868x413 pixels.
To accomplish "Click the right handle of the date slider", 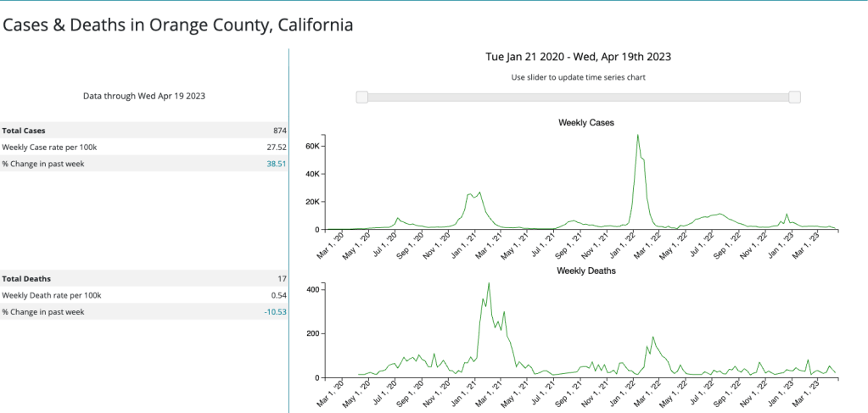I will pos(794,98).
